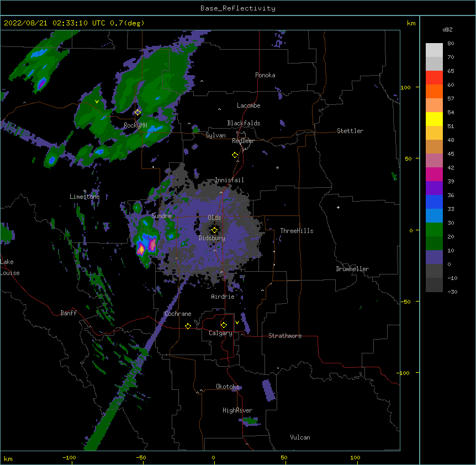Click the Sylvan town label
The height and width of the screenshot is (465, 476).
(x=215, y=135)
